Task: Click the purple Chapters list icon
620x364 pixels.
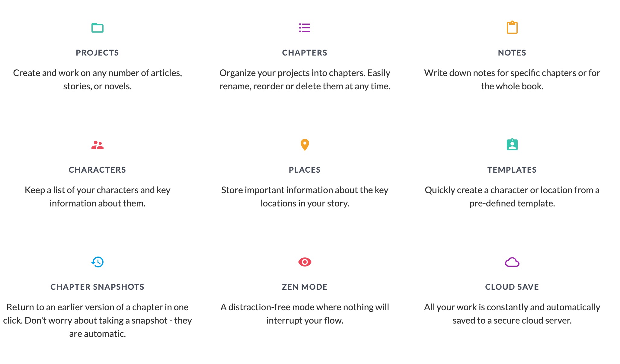Action: [305, 28]
